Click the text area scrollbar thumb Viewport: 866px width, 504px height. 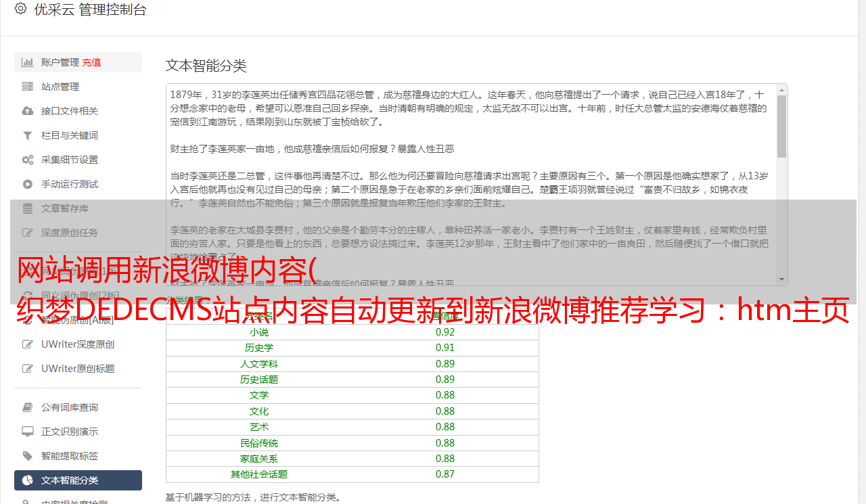782,126
